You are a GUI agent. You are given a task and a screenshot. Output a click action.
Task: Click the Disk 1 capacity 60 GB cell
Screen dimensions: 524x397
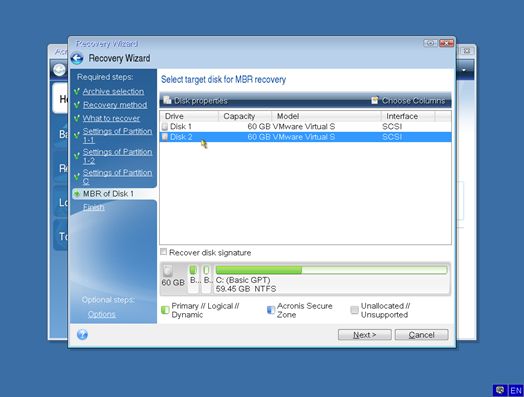tap(259, 127)
